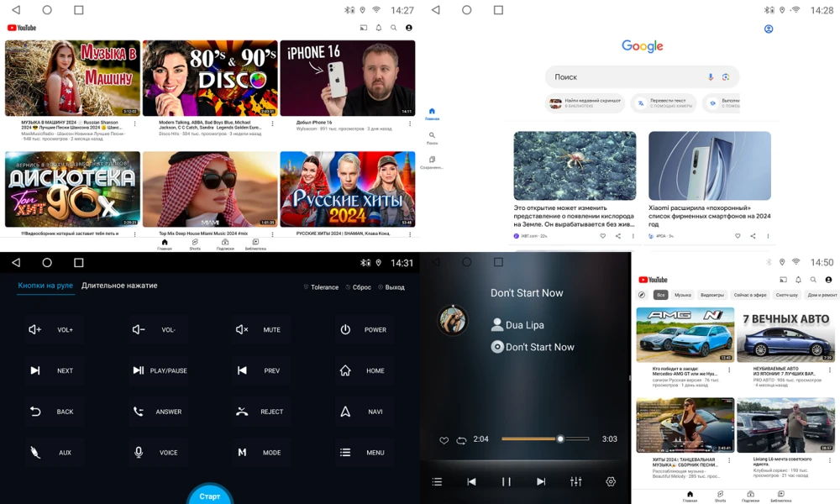This screenshot has height=504, width=840.
Task: Open the equalizer in the music player
Action: pyautogui.click(x=575, y=481)
